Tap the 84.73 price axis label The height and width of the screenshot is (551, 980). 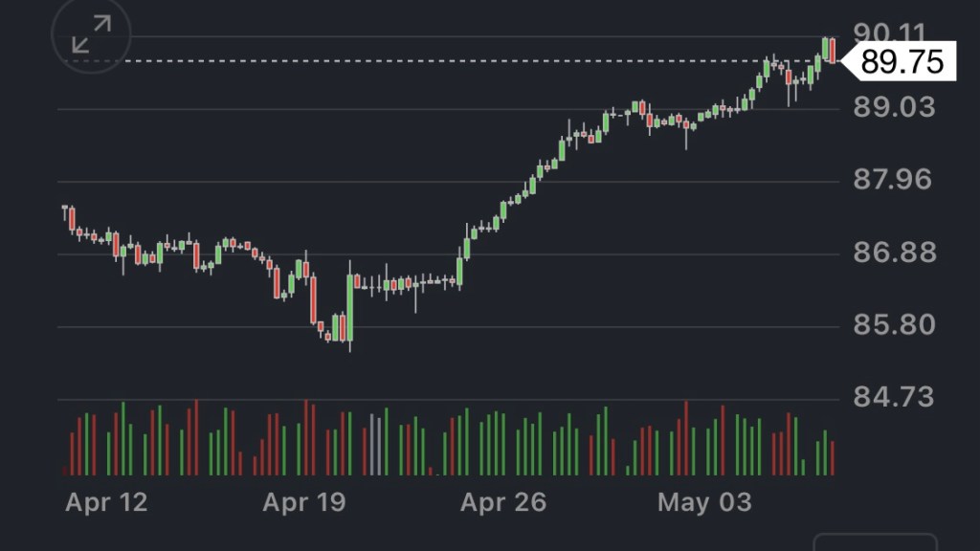893,396
